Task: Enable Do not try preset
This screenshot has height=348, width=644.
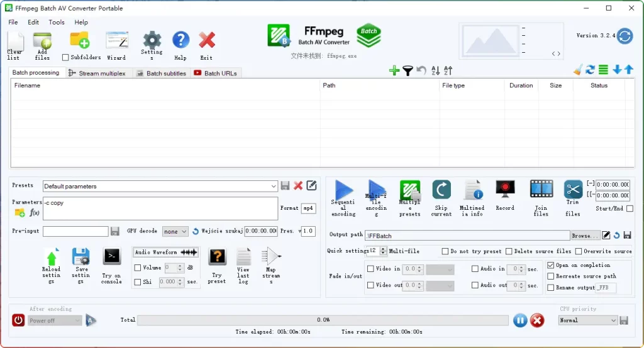Action: coord(445,251)
